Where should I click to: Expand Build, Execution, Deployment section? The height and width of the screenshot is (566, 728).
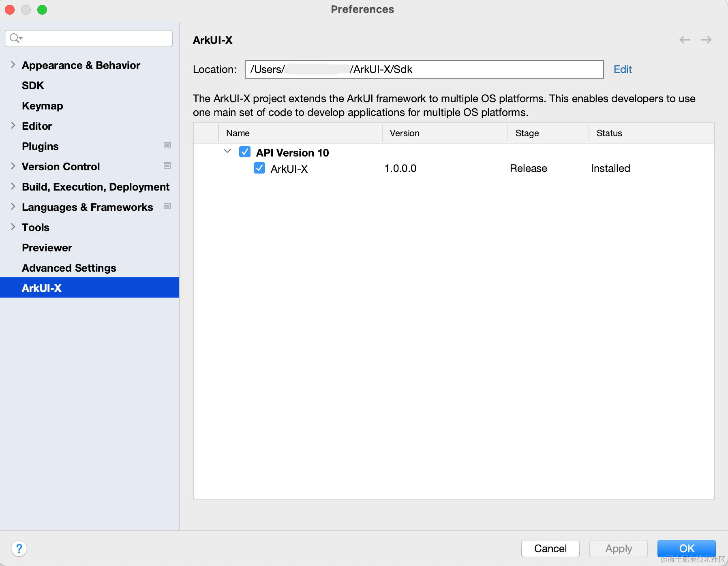(x=13, y=186)
